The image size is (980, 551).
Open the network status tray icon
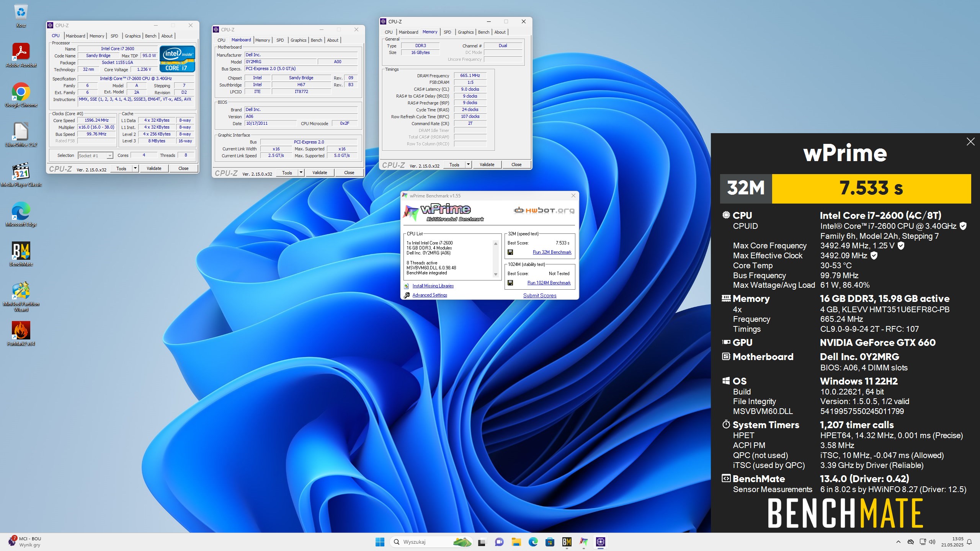[x=922, y=542]
